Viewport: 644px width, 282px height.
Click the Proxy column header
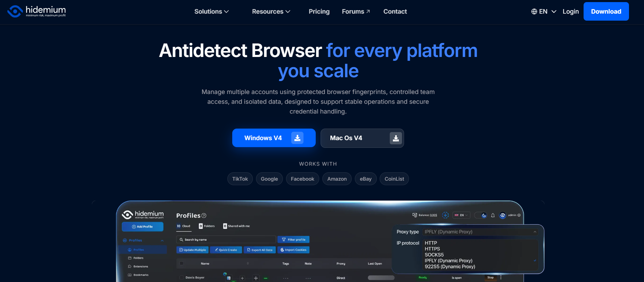341,263
